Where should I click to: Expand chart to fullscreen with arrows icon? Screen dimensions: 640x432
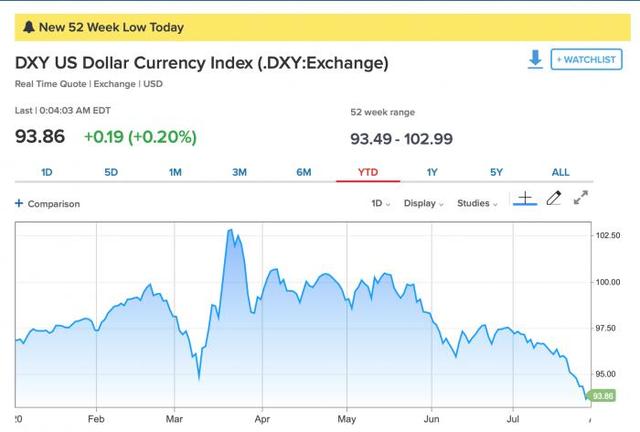tap(580, 198)
